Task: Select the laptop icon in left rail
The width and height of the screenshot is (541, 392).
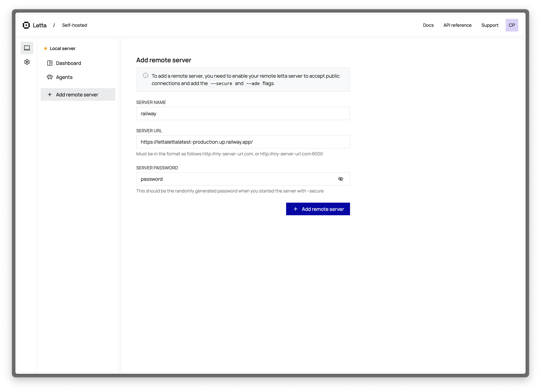Action: (27, 48)
